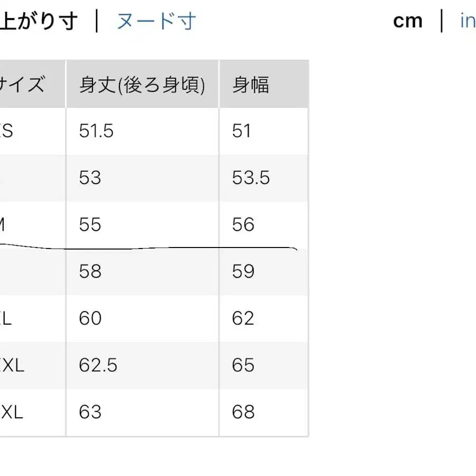Click the 3XL size row label
The image size is (476, 476).
tap(11, 411)
